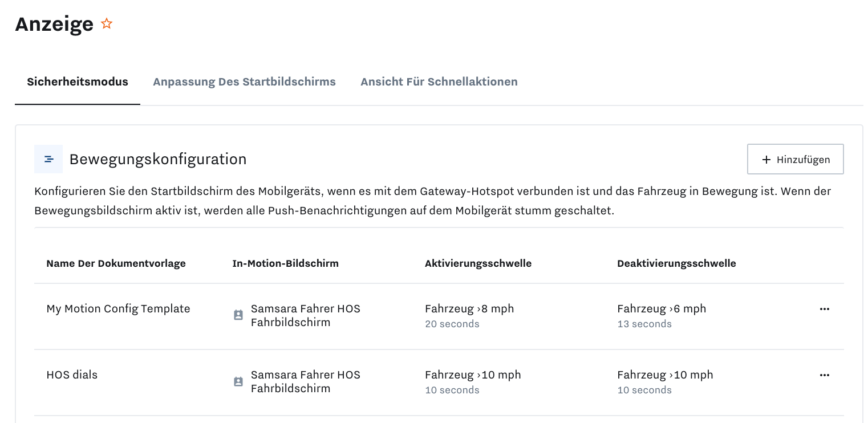This screenshot has height=423, width=868.
Task: Click the In-Motion-Bildschirm column header
Action: (x=286, y=263)
